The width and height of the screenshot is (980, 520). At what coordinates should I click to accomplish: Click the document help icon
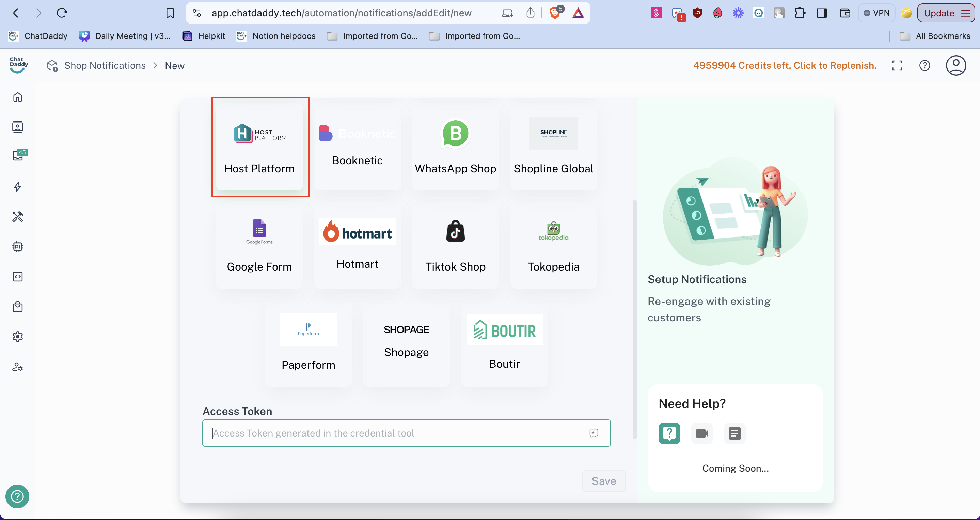pos(734,433)
